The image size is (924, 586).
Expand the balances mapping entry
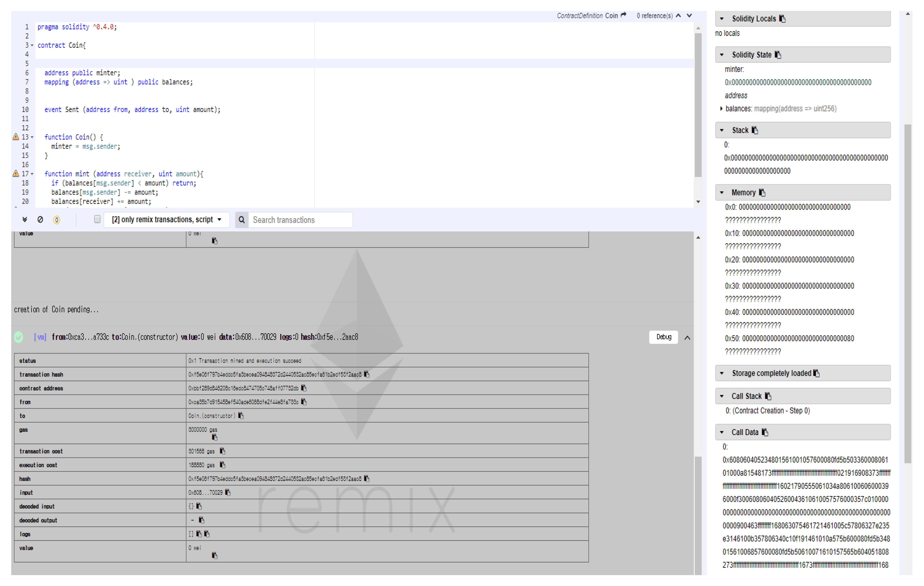tap(721, 109)
